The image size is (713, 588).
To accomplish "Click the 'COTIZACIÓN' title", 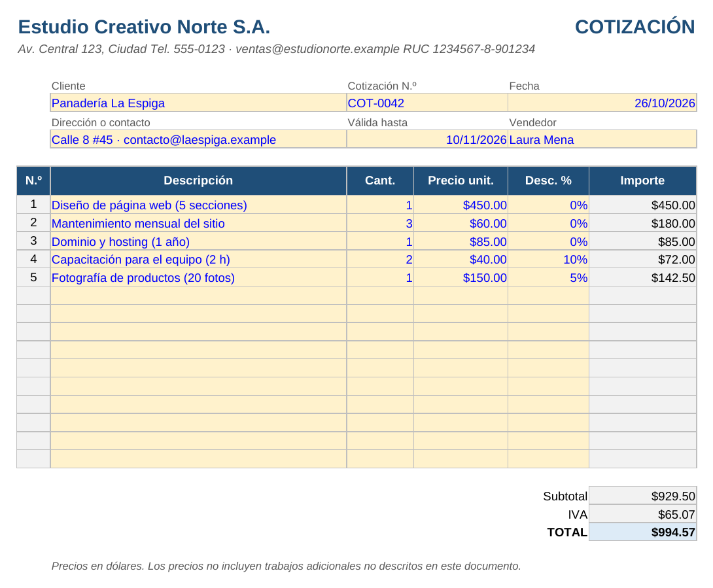I will [635, 27].
